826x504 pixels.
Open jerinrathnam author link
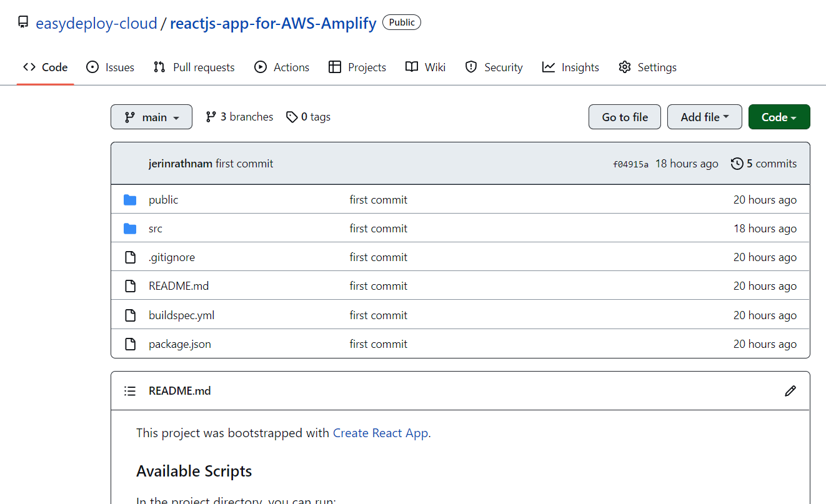coord(181,164)
